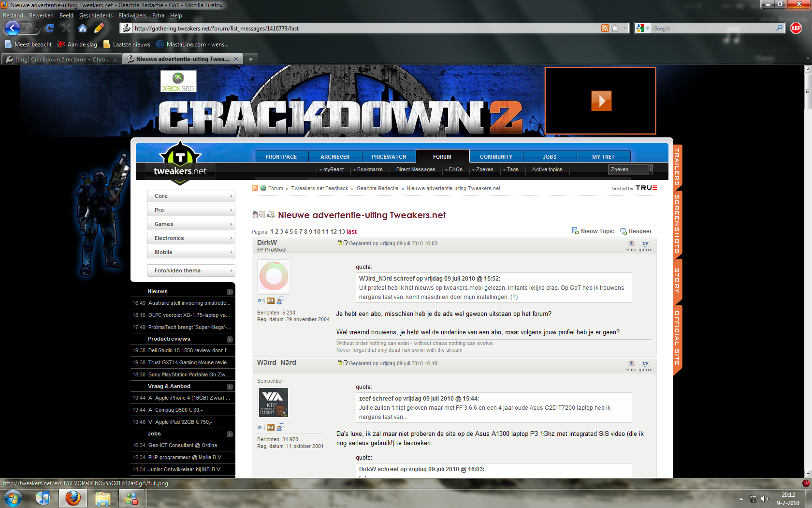Toggle View eye icon on W3ird_N3rd's post
Screen dimensions: 812x508
631,366
